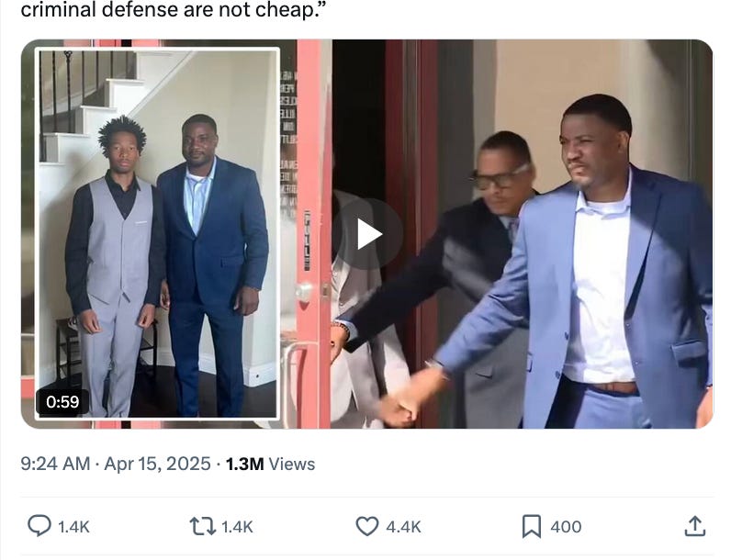The height and width of the screenshot is (560, 731).
Task: Open inset photo of two suited men
Action: tap(158, 233)
